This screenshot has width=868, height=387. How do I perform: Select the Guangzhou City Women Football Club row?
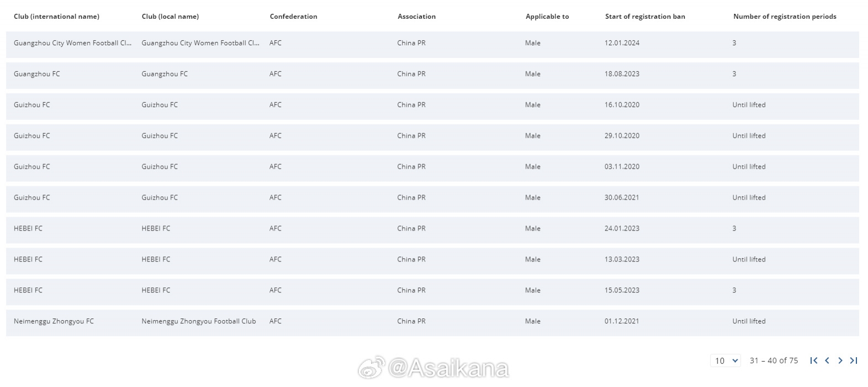432,44
